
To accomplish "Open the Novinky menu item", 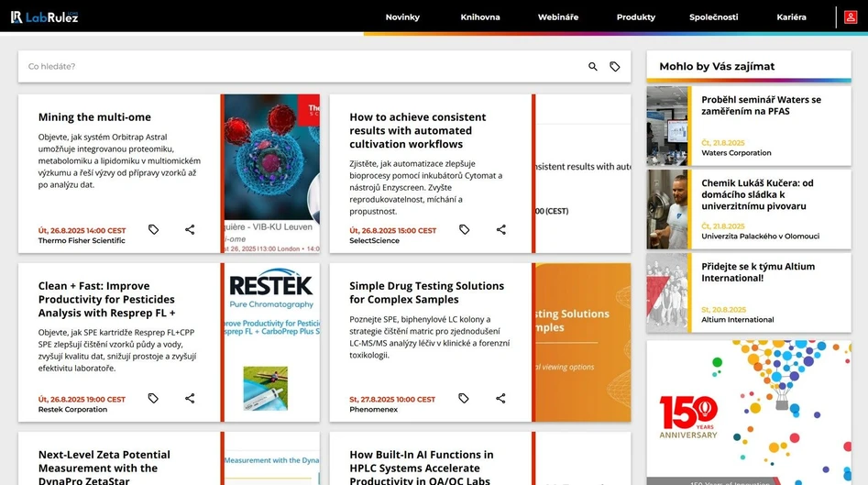I will [x=402, y=17].
